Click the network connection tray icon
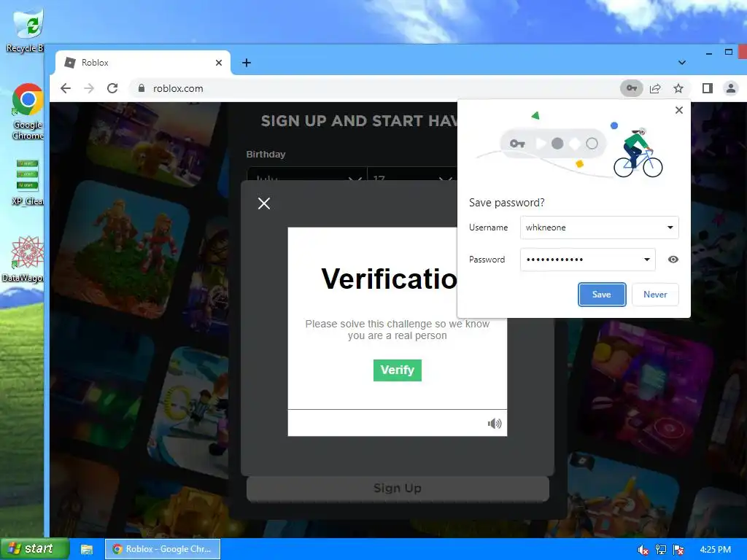This screenshot has width=747, height=560. tap(661, 550)
